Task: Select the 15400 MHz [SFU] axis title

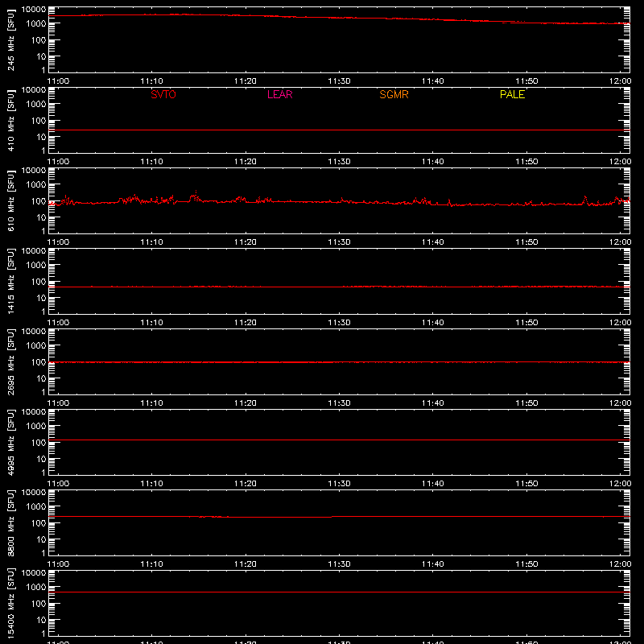Action: (x=10, y=603)
